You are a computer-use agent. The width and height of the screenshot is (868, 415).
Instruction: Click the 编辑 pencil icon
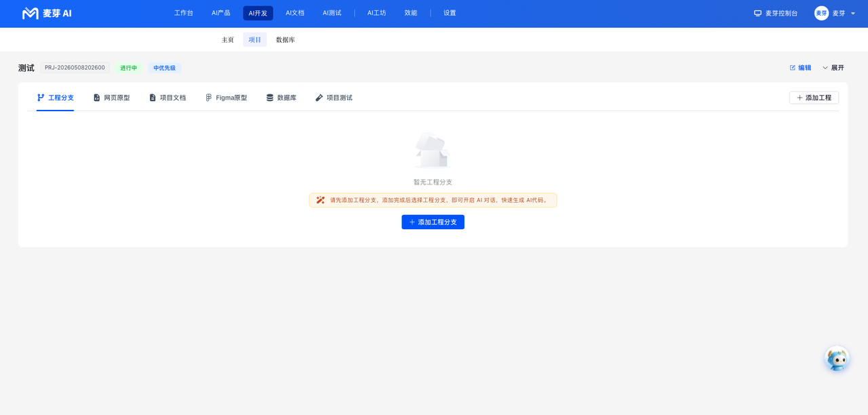[792, 68]
